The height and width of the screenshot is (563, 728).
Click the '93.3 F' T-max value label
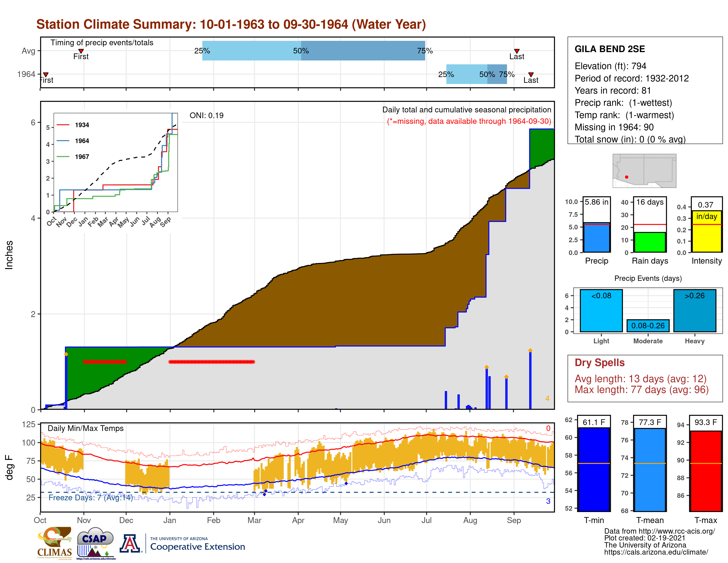[x=706, y=422]
